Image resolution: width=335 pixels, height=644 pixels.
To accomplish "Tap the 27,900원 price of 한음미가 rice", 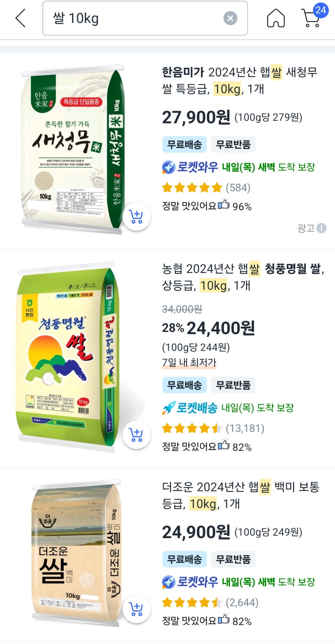I will click(x=196, y=117).
